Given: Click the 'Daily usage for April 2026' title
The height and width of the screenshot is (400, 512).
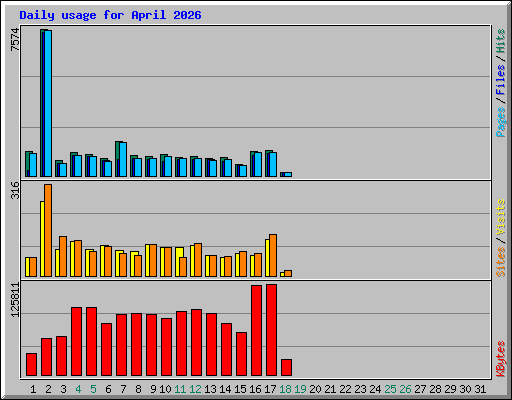Looking at the screenshot, I should (110, 15).
